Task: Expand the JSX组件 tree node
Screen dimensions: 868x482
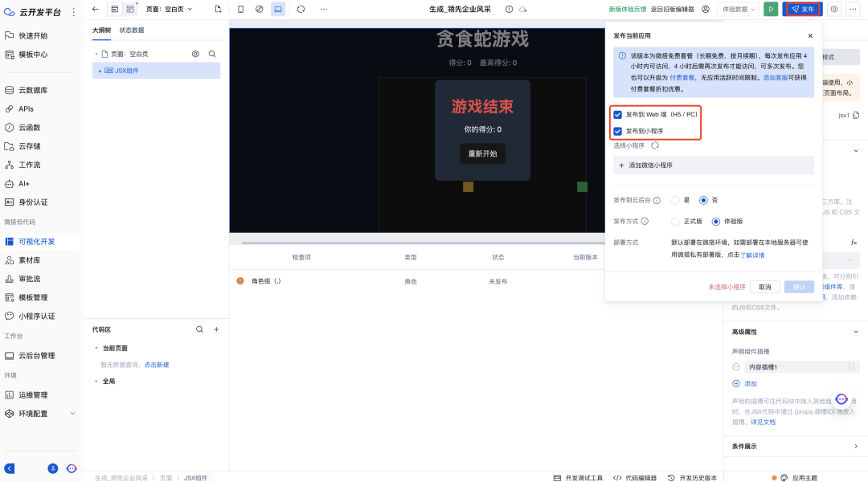Action: (100, 71)
